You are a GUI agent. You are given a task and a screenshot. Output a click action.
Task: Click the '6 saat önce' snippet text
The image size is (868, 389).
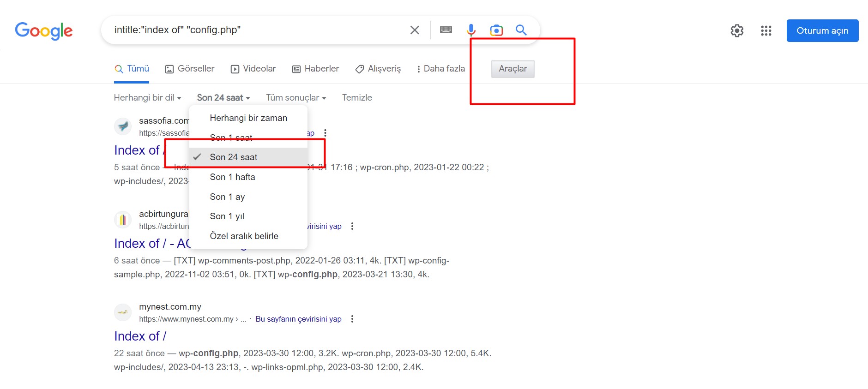(x=137, y=261)
